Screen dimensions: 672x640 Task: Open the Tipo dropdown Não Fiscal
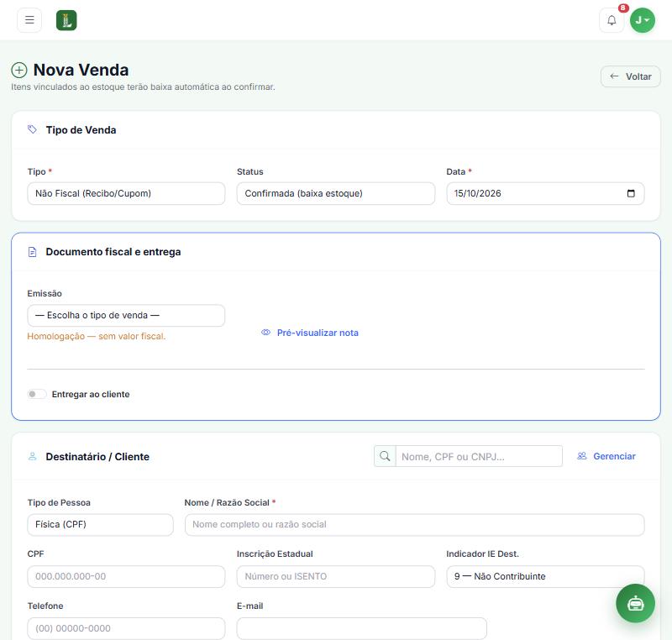(126, 193)
